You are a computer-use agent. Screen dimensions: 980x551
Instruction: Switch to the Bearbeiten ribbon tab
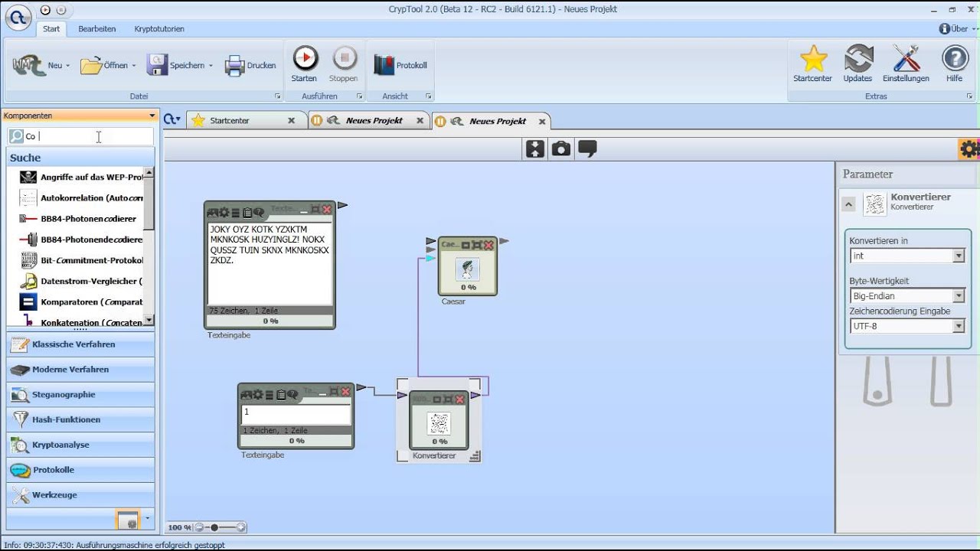(97, 29)
